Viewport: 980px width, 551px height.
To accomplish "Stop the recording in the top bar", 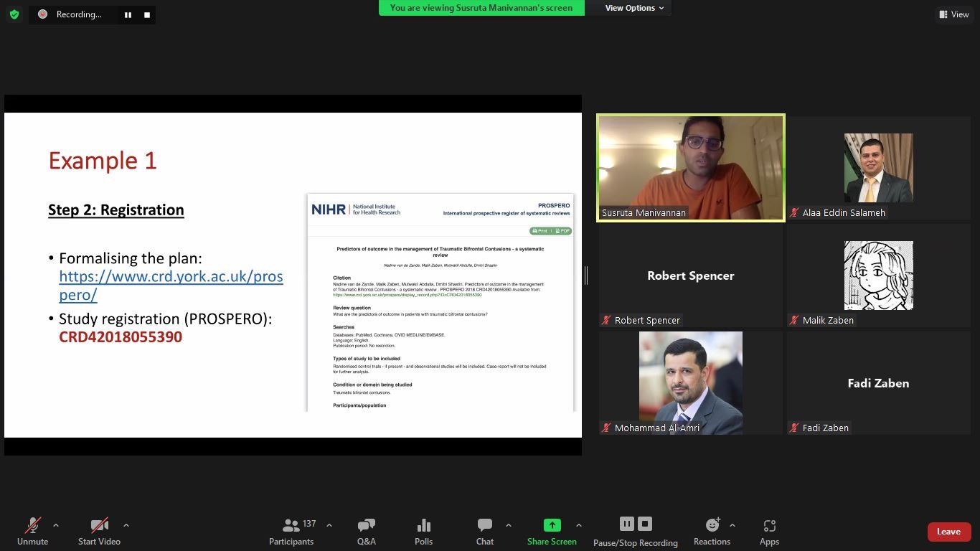I will (147, 14).
